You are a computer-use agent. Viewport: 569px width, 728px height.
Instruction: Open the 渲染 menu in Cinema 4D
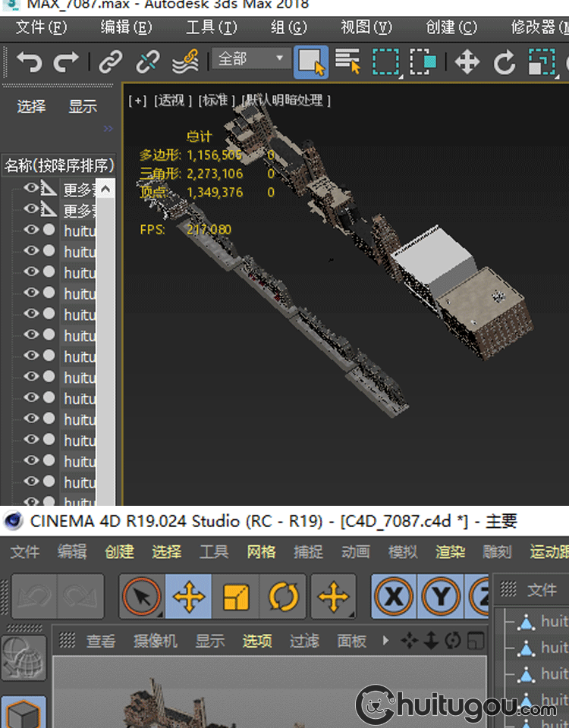pyautogui.click(x=450, y=551)
